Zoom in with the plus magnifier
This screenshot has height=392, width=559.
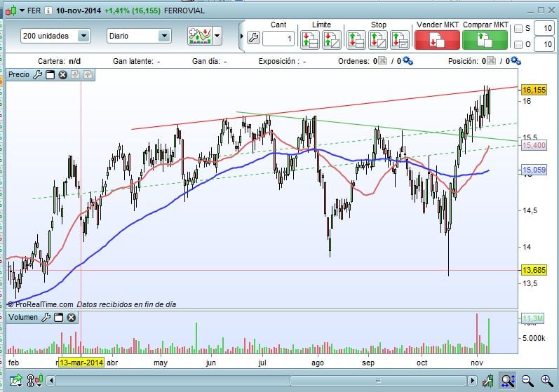[547, 381]
